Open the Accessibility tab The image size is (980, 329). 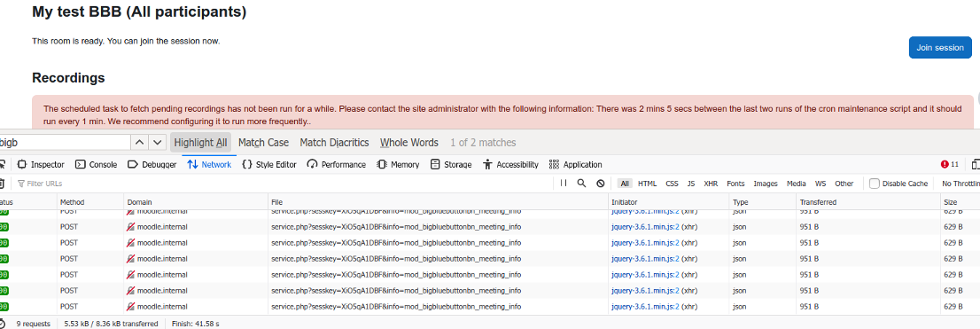[510, 165]
